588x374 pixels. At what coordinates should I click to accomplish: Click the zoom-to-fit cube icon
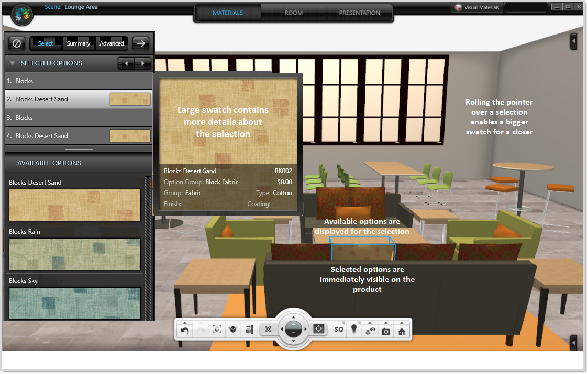point(216,330)
